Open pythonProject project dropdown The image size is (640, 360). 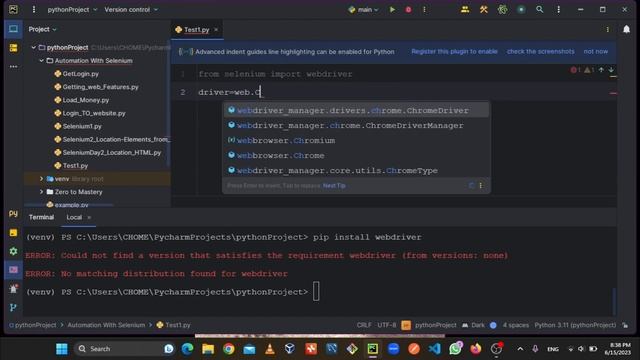72,9
